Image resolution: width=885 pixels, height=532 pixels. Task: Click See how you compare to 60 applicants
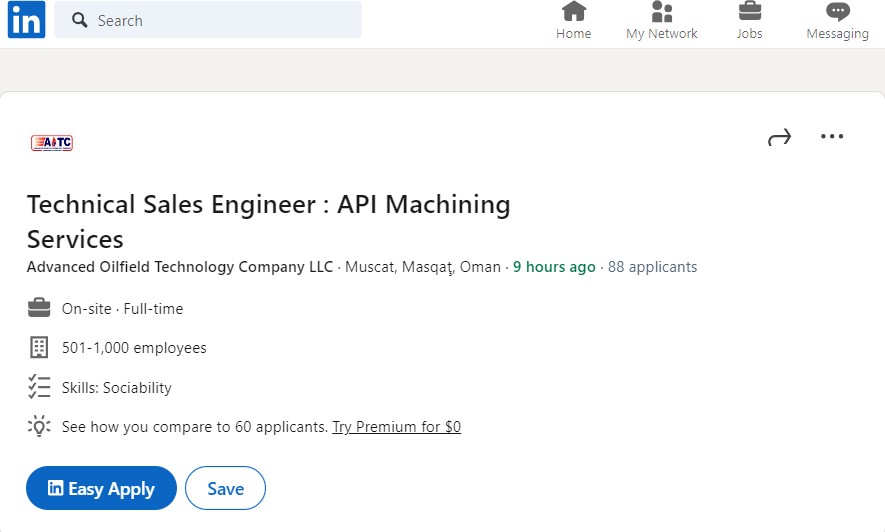coord(195,427)
